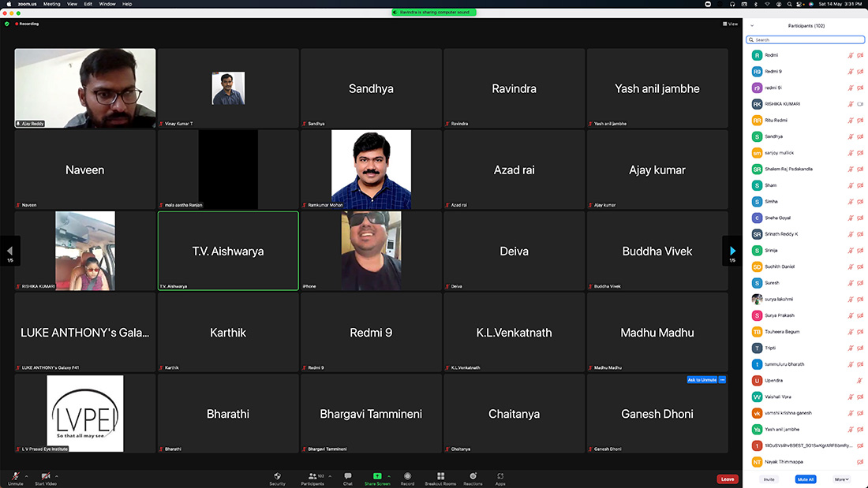The width and height of the screenshot is (868, 488).
Task: Click the participants Search field
Action: (x=805, y=39)
